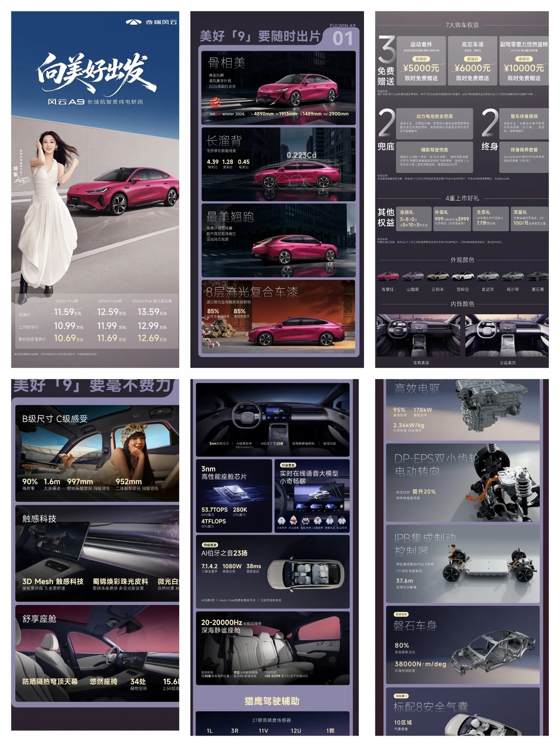Click the 53.7TOPS NPU value

click(x=214, y=509)
